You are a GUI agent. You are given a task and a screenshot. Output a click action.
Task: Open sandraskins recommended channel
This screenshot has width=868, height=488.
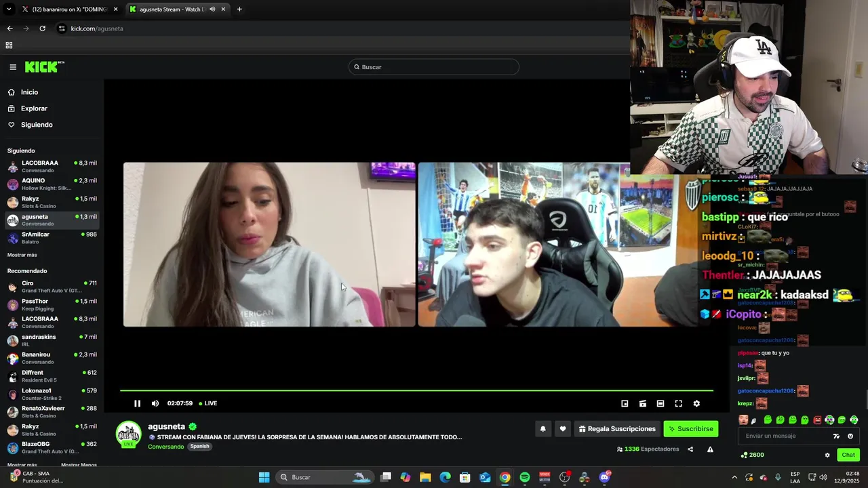52,340
